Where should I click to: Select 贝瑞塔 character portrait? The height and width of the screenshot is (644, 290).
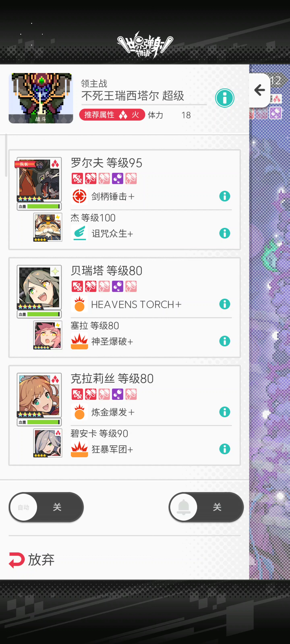point(39,288)
